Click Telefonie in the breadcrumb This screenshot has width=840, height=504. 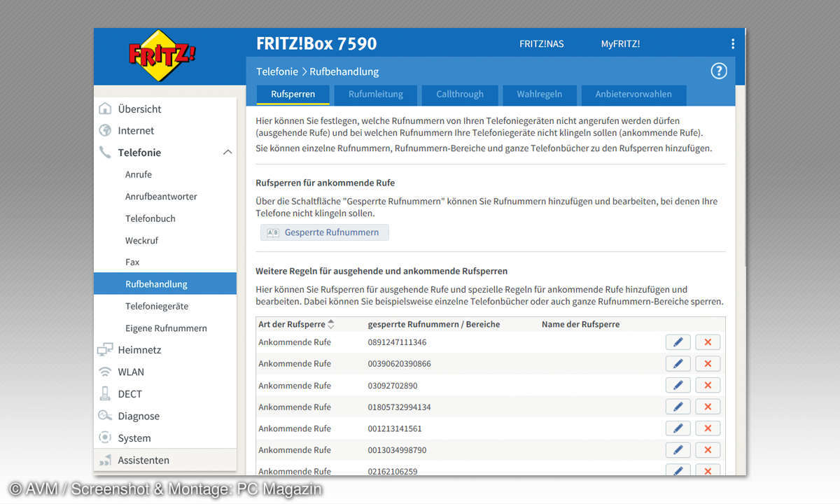277,71
